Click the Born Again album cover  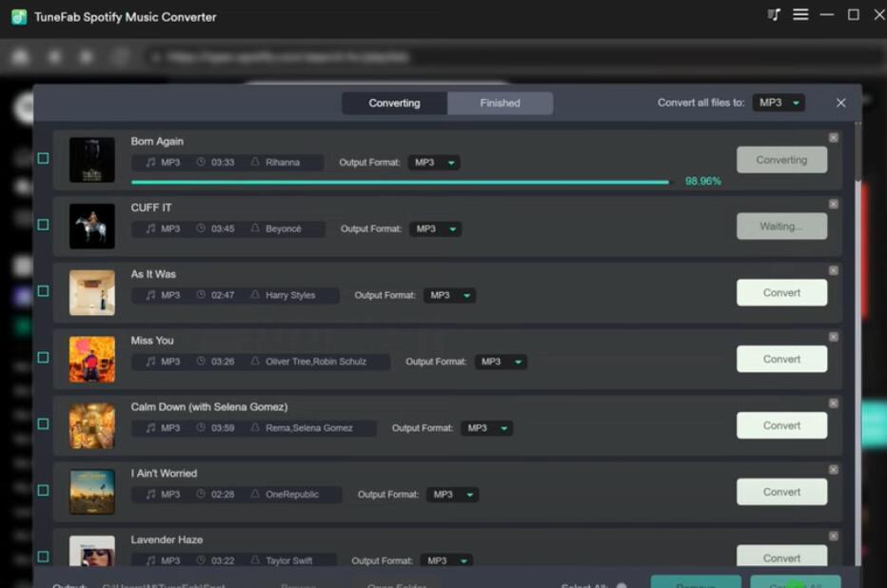pos(92,160)
